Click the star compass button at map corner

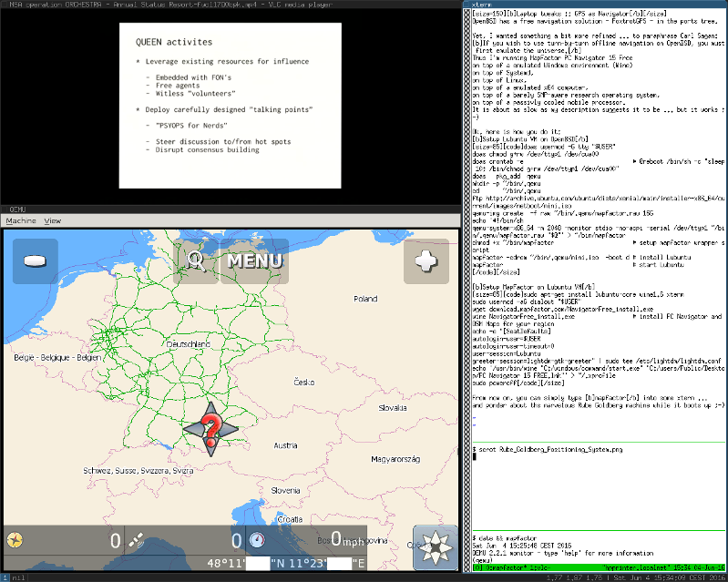pos(436,547)
